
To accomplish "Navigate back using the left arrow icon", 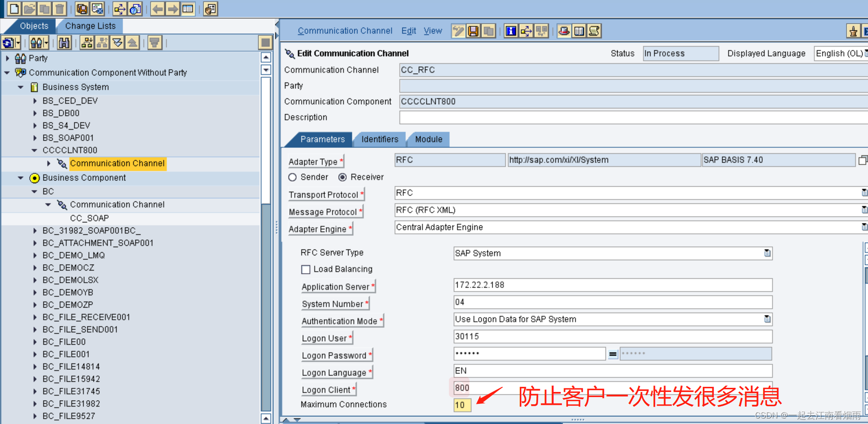I will click(157, 8).
